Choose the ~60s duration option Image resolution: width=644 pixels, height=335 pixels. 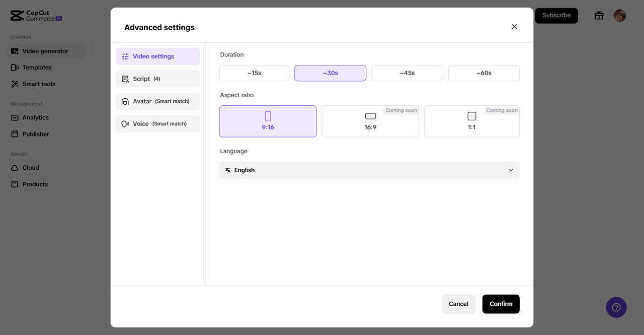click(x=484, y=73)
